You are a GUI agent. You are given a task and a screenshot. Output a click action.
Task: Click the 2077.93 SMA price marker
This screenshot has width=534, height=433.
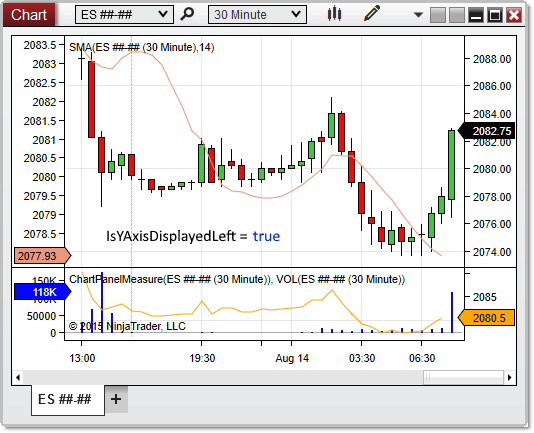click(x=42, y=256)
